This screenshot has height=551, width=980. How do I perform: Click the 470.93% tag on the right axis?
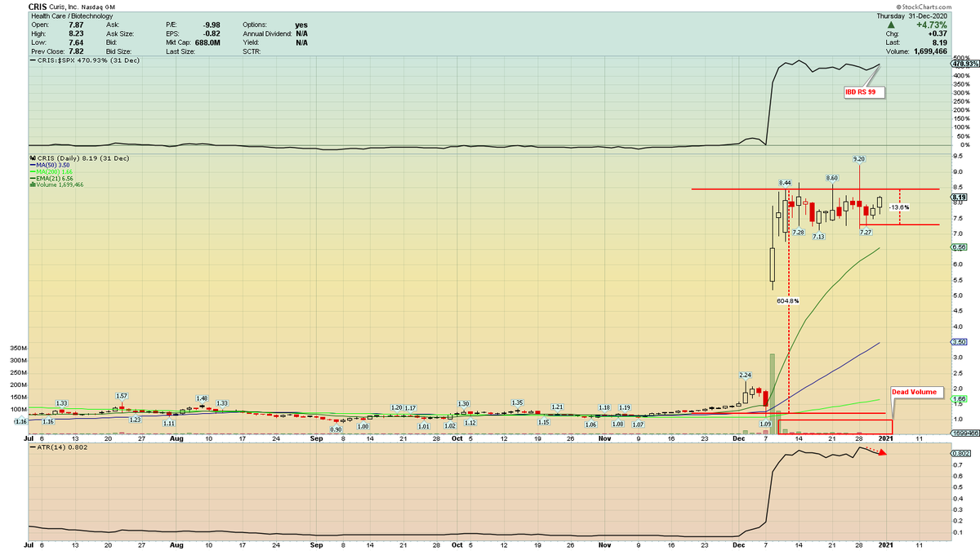[965, 64]
